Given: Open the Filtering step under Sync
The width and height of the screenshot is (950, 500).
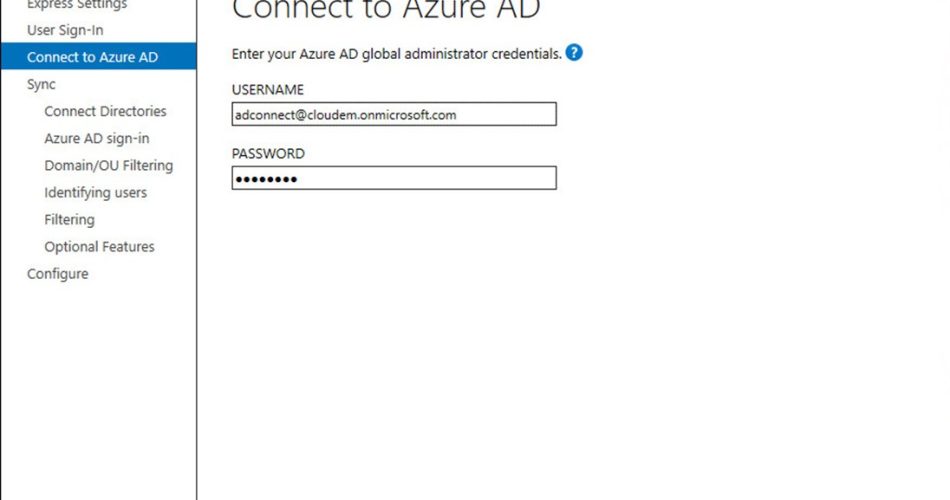Looking at the screenshot, I should click(x=69, y=219).
